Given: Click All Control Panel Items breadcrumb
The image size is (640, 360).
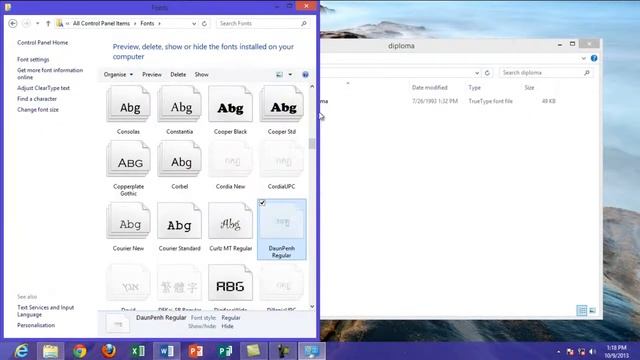Looking at the screenshot, I should (101, 24).
